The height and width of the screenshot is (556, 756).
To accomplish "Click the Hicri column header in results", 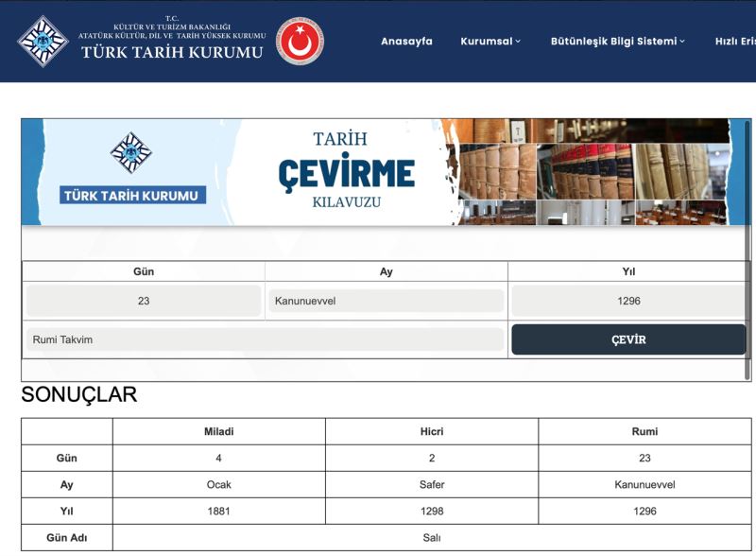I will [x=432, y=431].
